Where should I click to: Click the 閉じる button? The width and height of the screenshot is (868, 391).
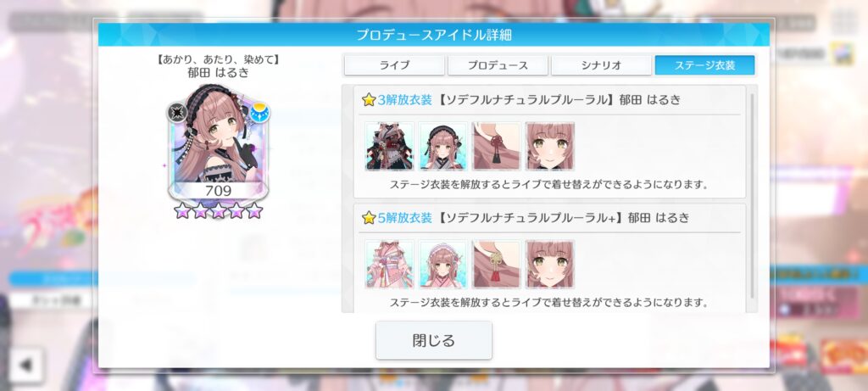click(x=434, y=340)
